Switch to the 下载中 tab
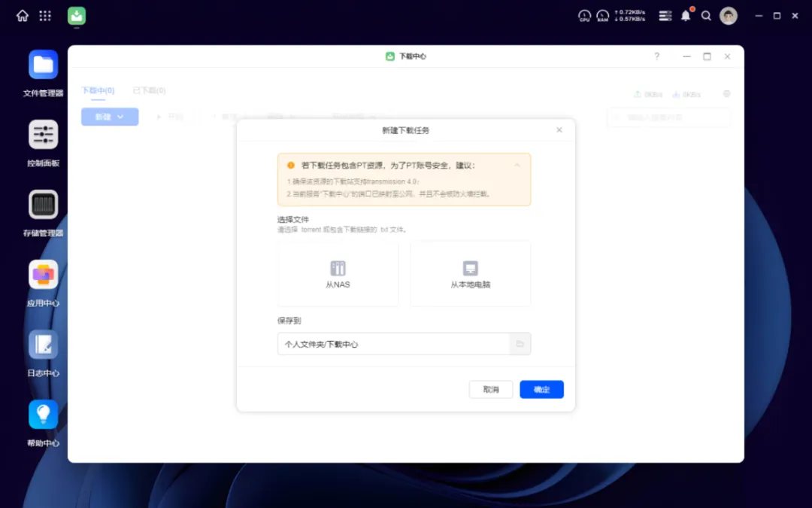 pos(98,90)
